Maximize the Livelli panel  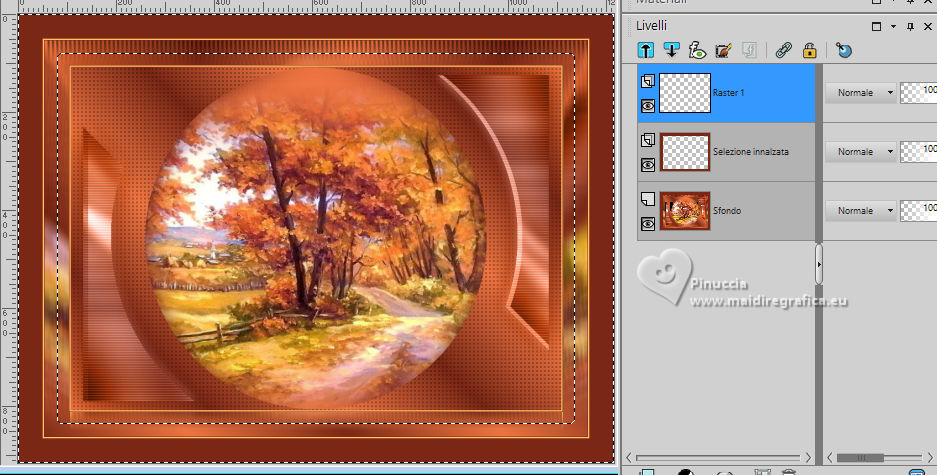click(x=876, y=26)
